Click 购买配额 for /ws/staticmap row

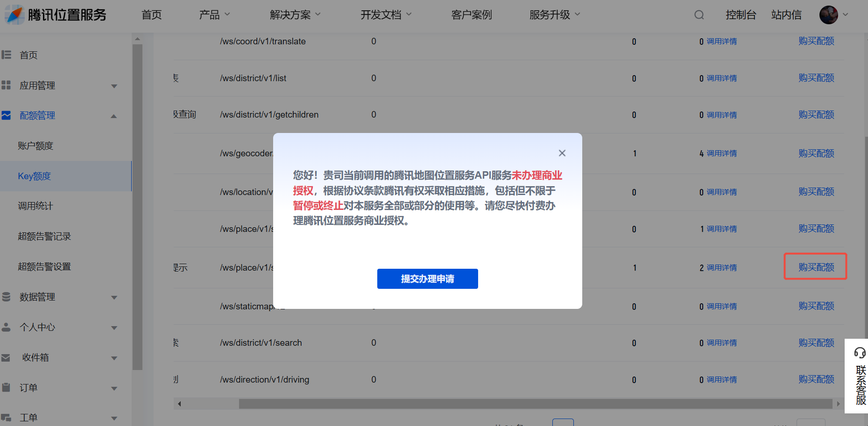pos(816,306)
